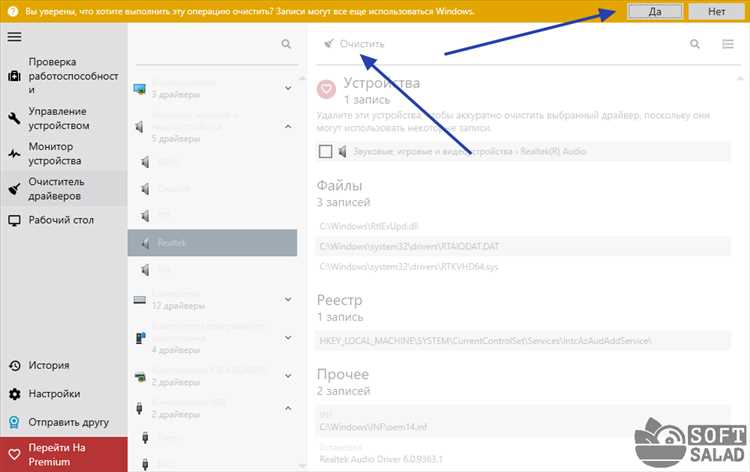Click the question mark icon in the yellow bar

[x=13, y=11]
